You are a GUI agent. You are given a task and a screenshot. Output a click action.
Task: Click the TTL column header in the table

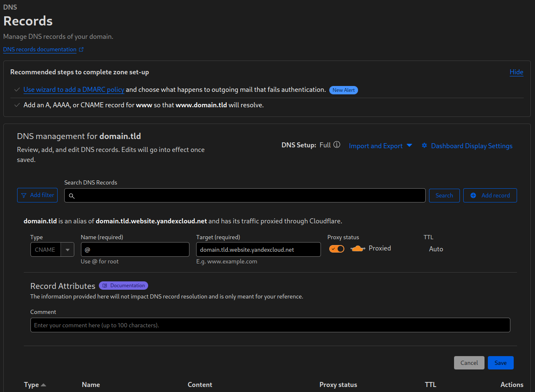tap(431, 385)
